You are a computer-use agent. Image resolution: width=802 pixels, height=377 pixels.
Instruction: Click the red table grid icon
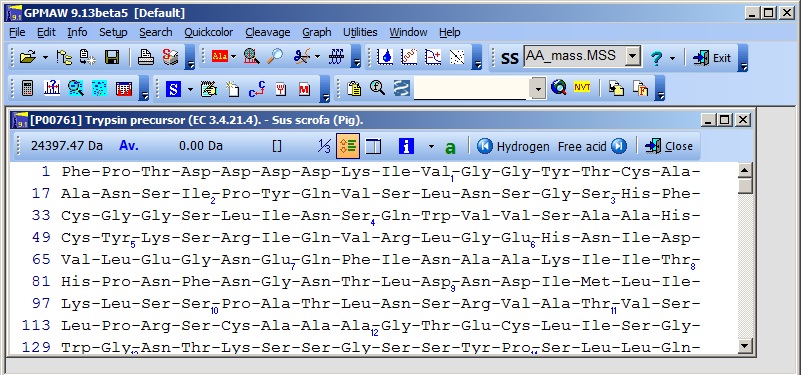click(124, 88)
